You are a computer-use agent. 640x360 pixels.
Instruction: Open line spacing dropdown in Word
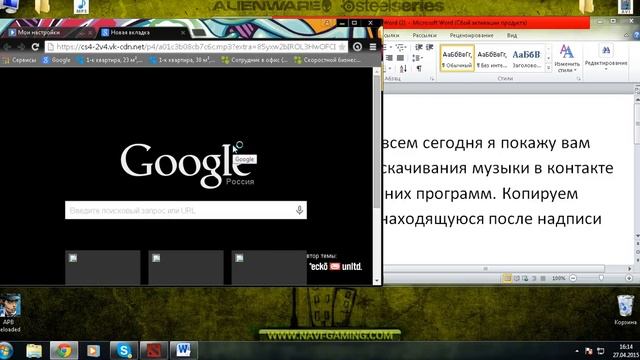[x=418, y=58]
